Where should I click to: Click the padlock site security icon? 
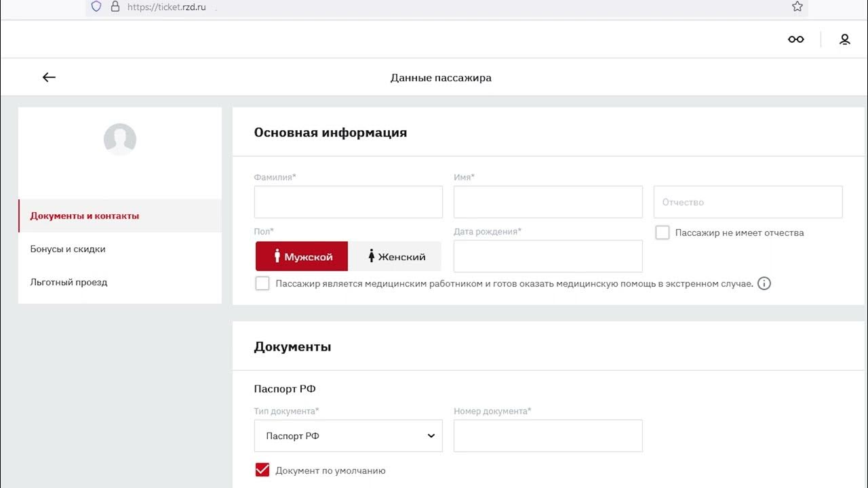115,7
